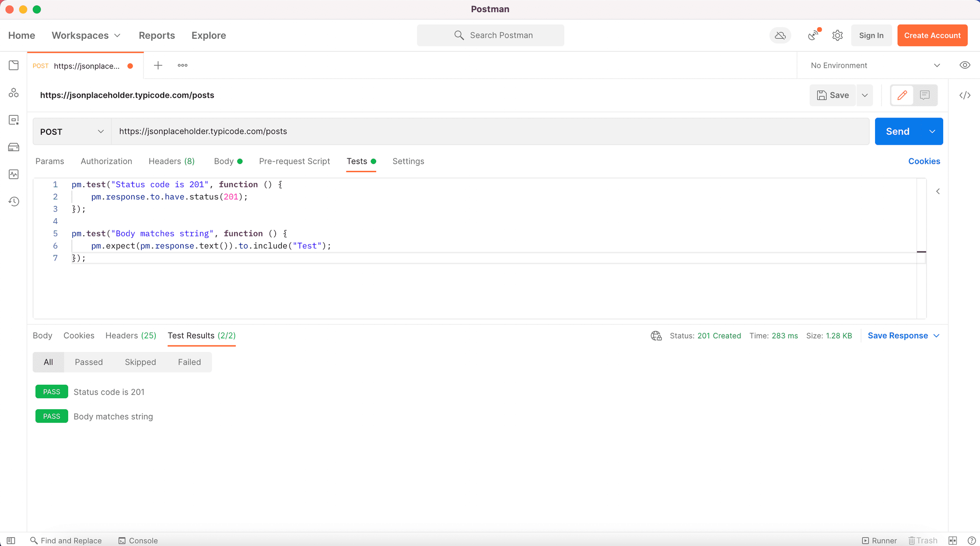
Task: Expand the Save Response dropdown
Action: point(903,336)
